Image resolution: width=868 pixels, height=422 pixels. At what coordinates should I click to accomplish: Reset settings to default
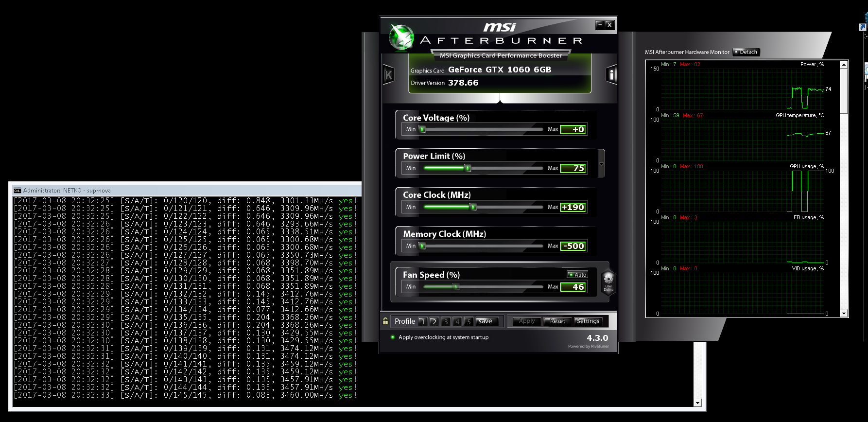tap(557, 321)
